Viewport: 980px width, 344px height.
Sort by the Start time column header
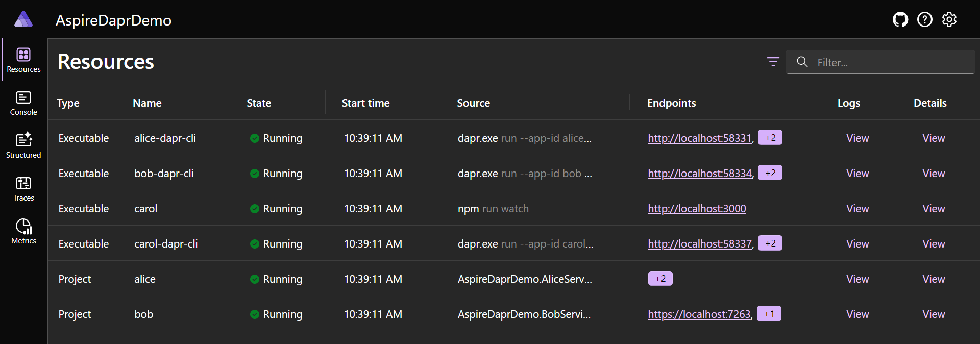pos(365,103)
